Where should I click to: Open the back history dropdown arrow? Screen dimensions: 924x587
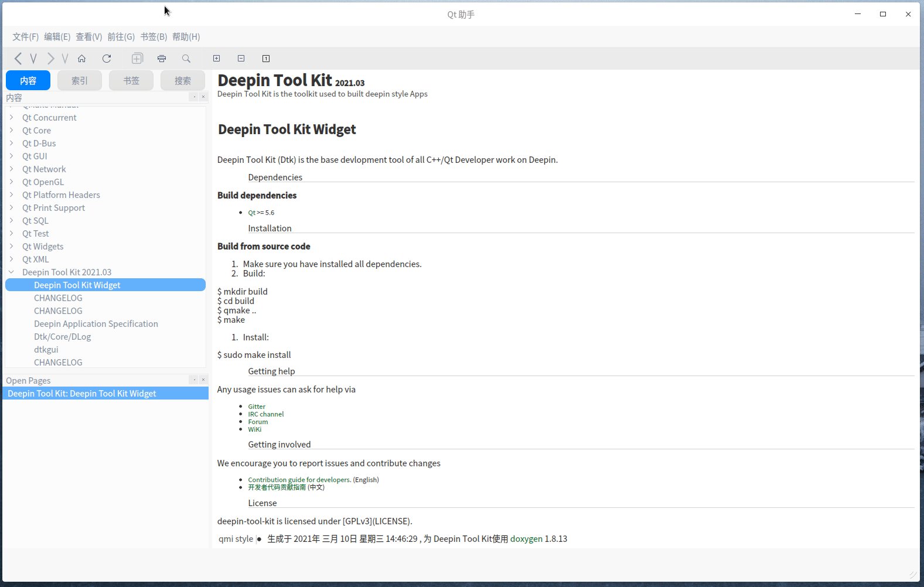pos(33,59)
